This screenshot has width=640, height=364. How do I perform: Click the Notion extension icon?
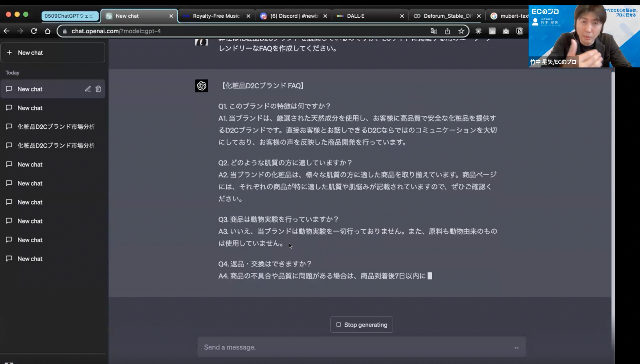pyautogui.click(x=520, y=31)
